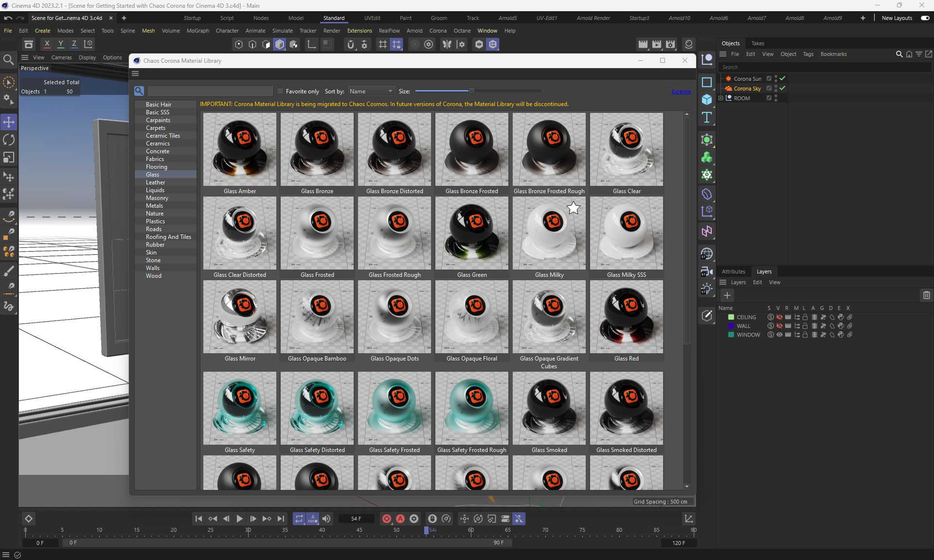The image size is (934, 560).
Task: Toggle visibility of WINDOW layer eye icon
Action: tap(779, 335)
